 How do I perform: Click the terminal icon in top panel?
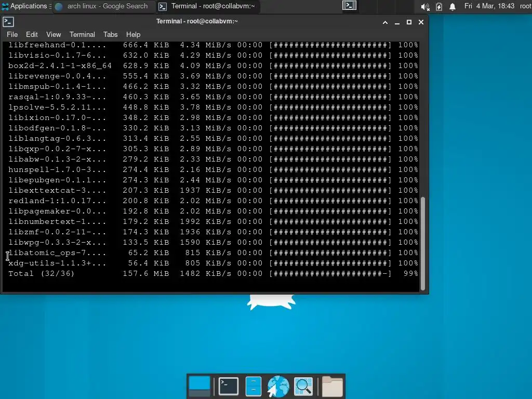pyautogui.click(x=349, y=6)
